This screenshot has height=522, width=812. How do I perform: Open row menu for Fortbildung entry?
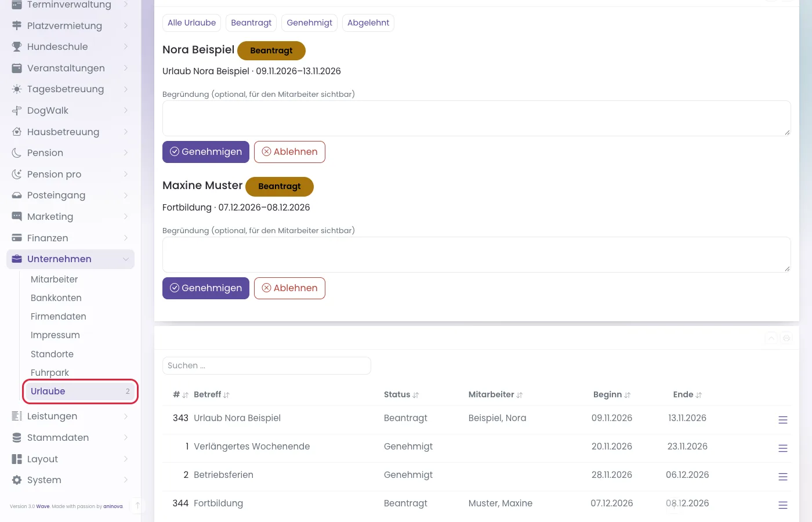(x=783, y=505)
